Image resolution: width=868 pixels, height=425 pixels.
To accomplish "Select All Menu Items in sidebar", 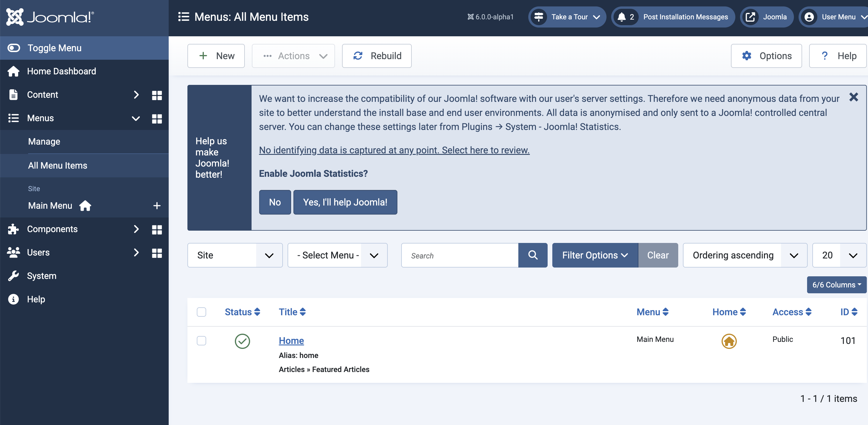I will click(58, 165).
